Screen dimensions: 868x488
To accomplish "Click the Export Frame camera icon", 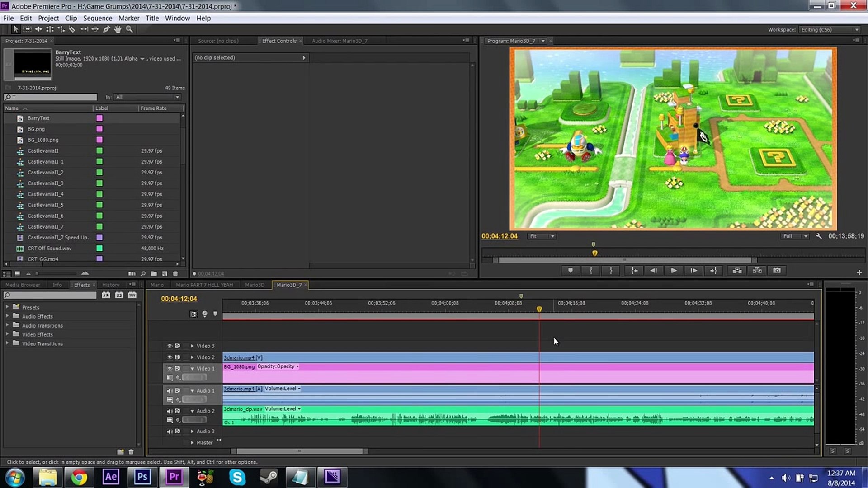I will point(777,270).
